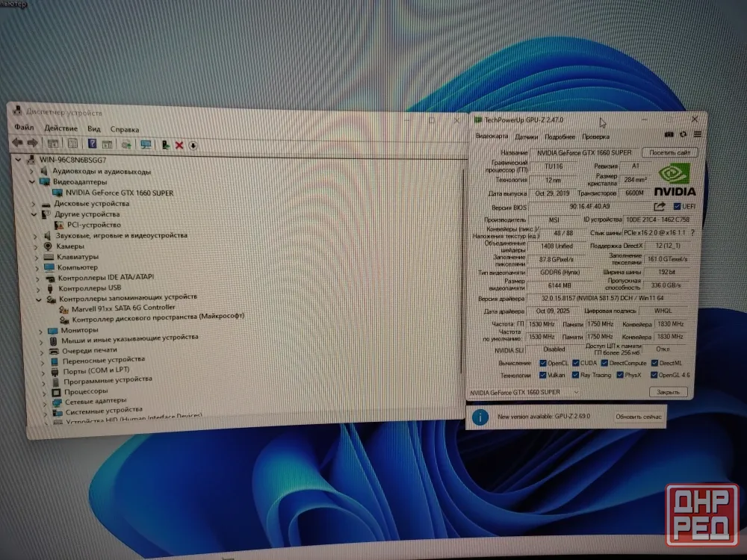Click the bus interface question mark icon
The image size is (747, 560).
[692, 232]
